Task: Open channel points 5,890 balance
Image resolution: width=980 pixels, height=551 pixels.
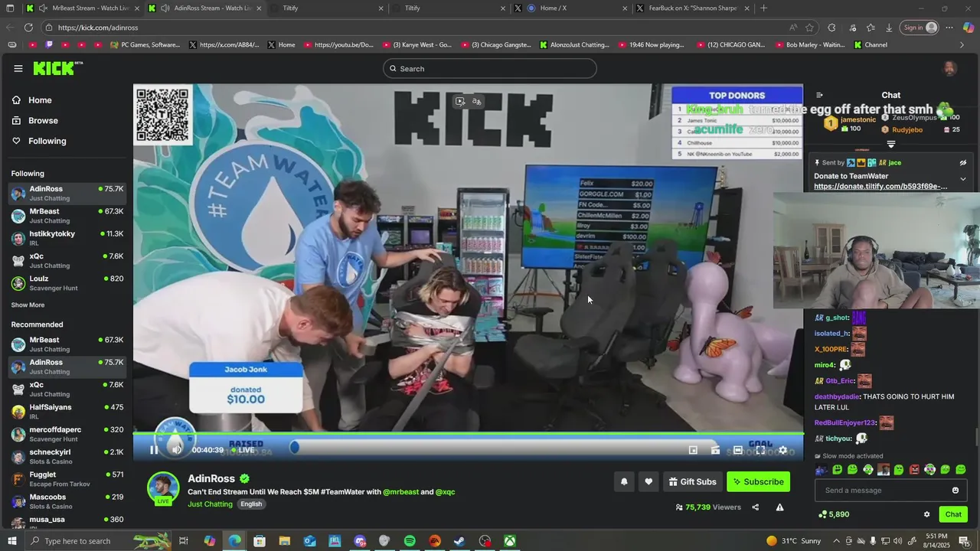Action: (834, 514)
